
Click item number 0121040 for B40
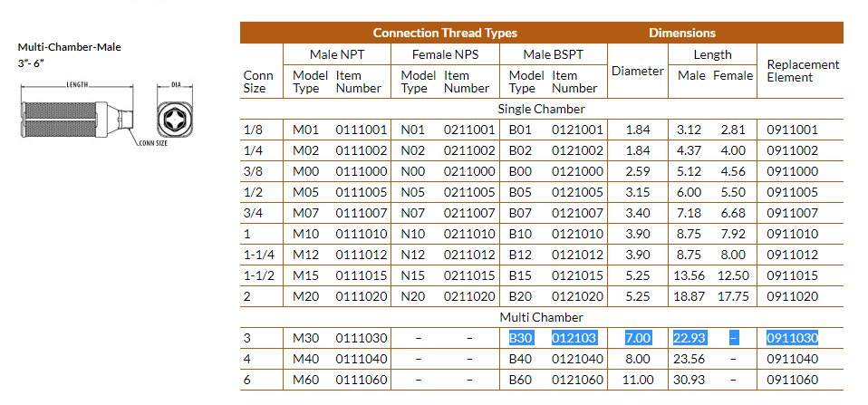tap(577, 359)
